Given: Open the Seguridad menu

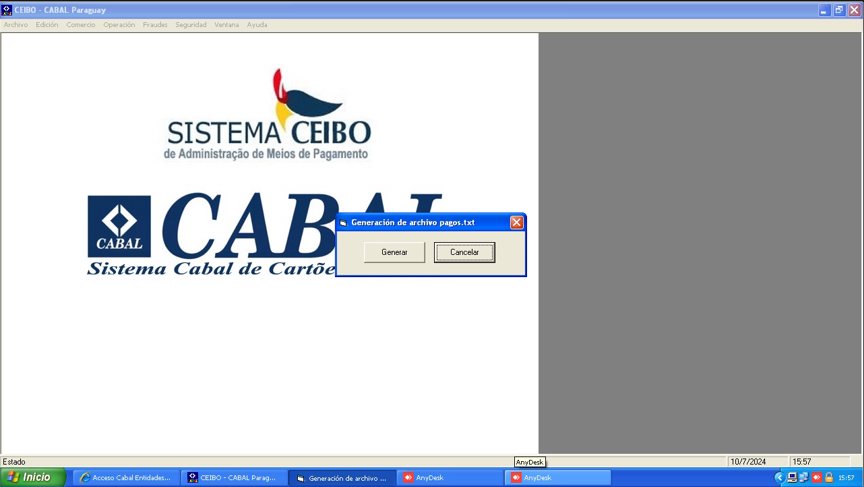Looking at the screenshot, I should click(x=191, y=25).
